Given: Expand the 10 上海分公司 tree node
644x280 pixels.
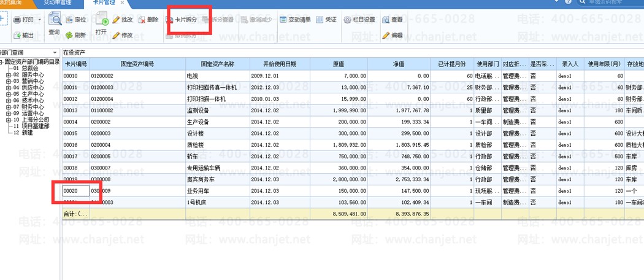Looking at the screenshot, I should (9, 120).
